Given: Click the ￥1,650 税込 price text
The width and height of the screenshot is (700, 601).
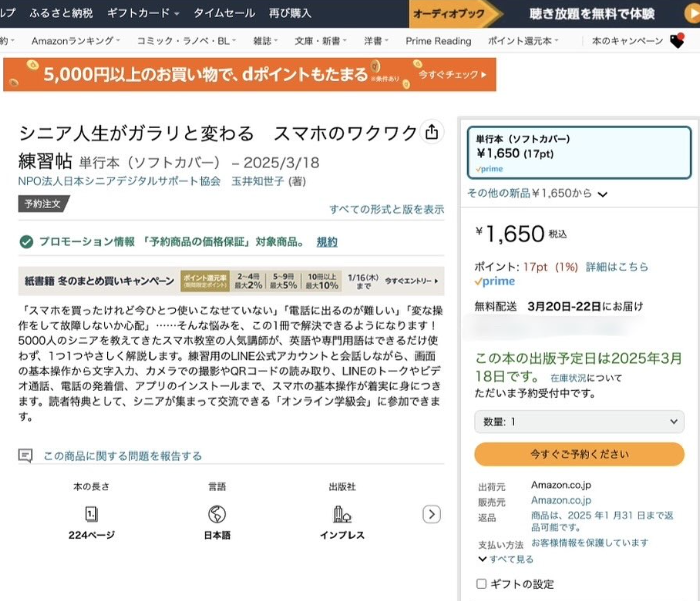Looking at the screenshot, I should point(521,234).
